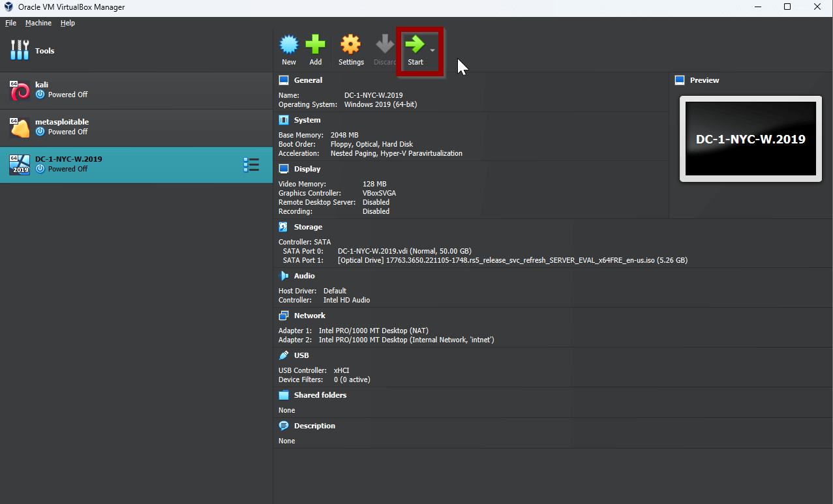Click the green Add machine icon

click(316, 44)
